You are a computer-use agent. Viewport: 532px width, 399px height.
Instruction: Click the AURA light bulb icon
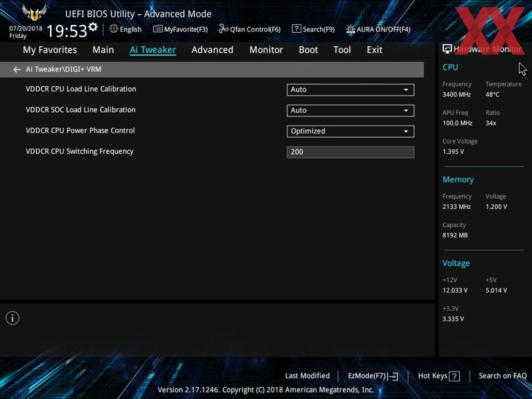350,29
